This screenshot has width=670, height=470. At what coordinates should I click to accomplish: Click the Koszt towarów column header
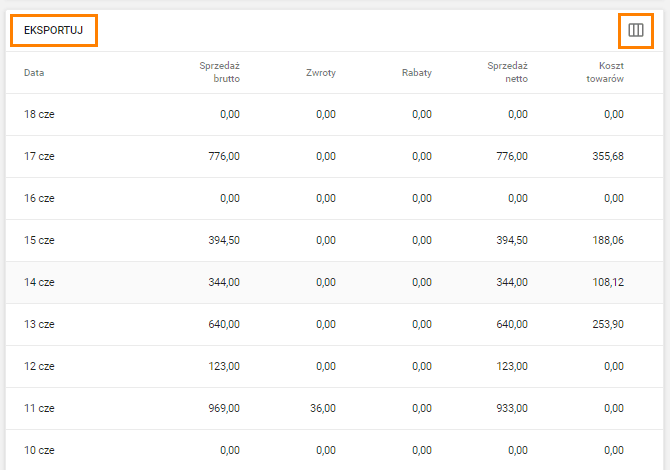605,72
